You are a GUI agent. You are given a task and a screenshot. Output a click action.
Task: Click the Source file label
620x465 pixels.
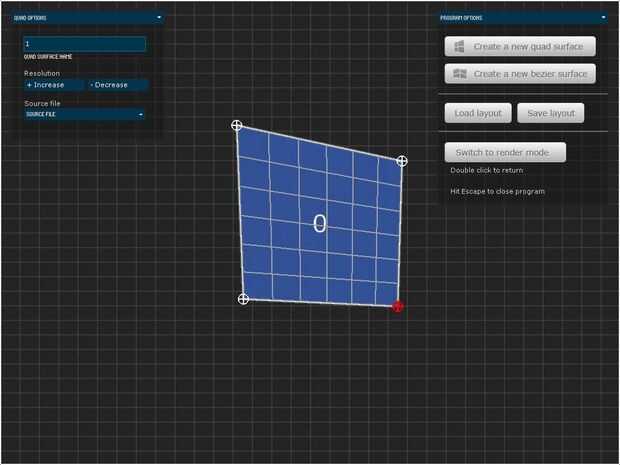(x=42, y=104)
